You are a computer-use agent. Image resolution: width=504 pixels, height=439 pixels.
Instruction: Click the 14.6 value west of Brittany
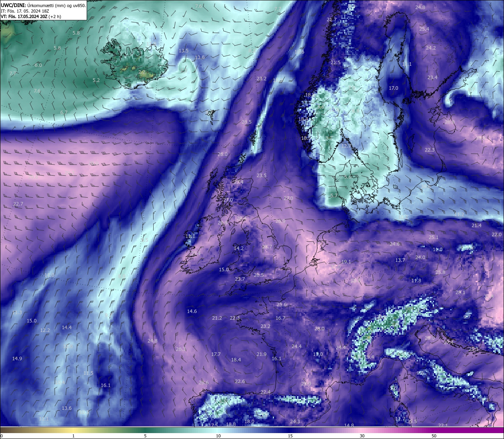tap(192, 311)
